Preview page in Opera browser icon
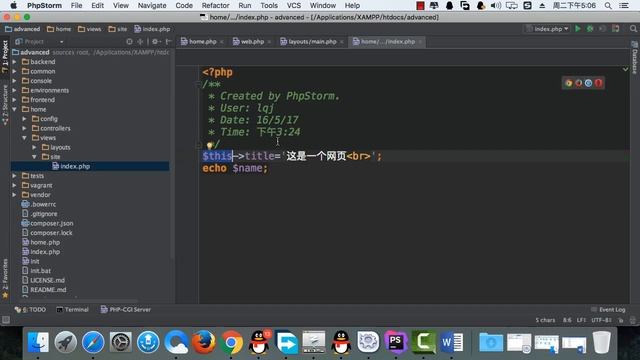This screenshot has height=360, width=640. (598, 83)
